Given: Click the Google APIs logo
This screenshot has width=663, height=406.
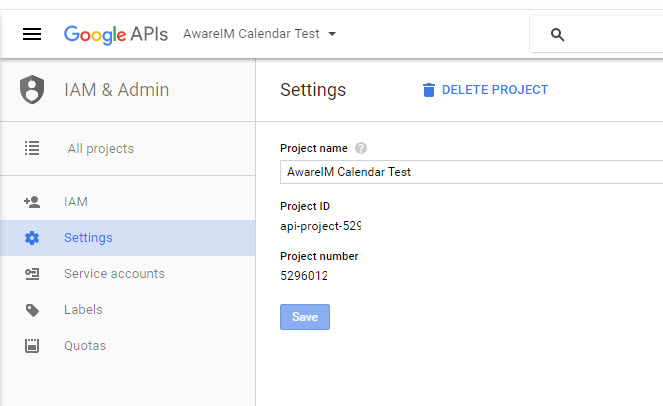Looking at the screenshot, I should click(x=116, y=34).
